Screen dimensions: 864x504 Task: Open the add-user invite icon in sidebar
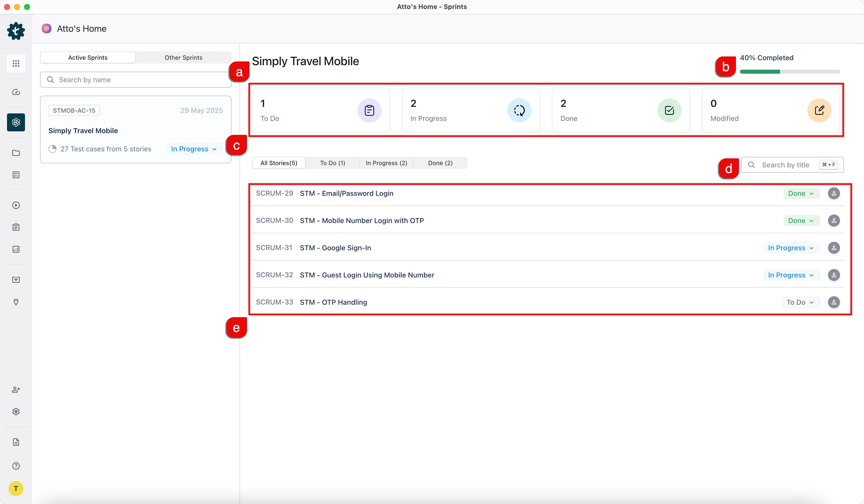point(16,390)
